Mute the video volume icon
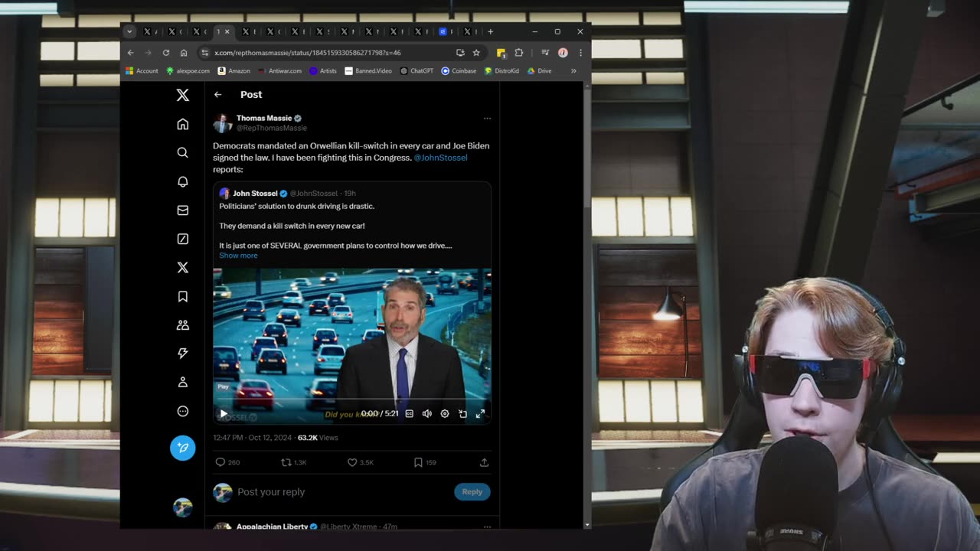Image resolution: width=980 pixels, height=551 pixels. [x=426, y=413]
